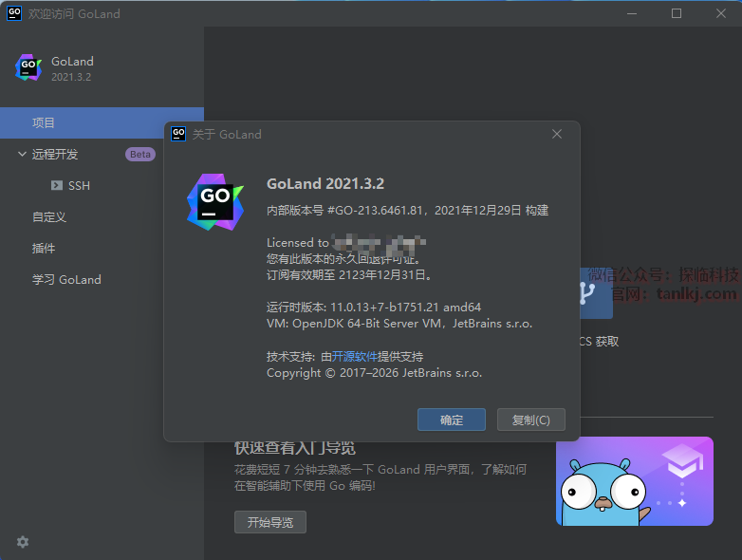Click the GoLand logo in the welcome sidebar
The height and width of the screenshot is (560, 742).
pyautogui.click(x=28, y=67)
